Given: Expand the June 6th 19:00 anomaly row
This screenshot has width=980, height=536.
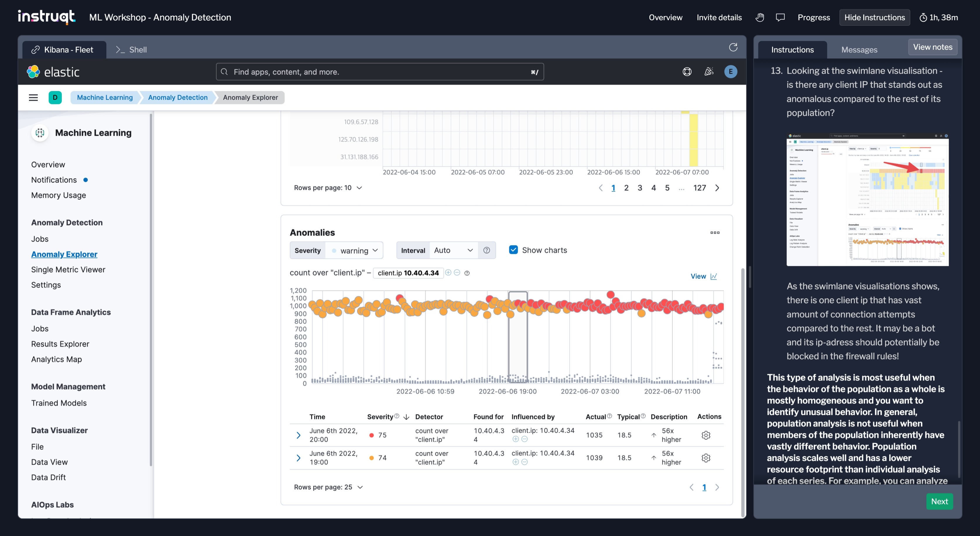Looking at the screenshot, I should 299,458.
